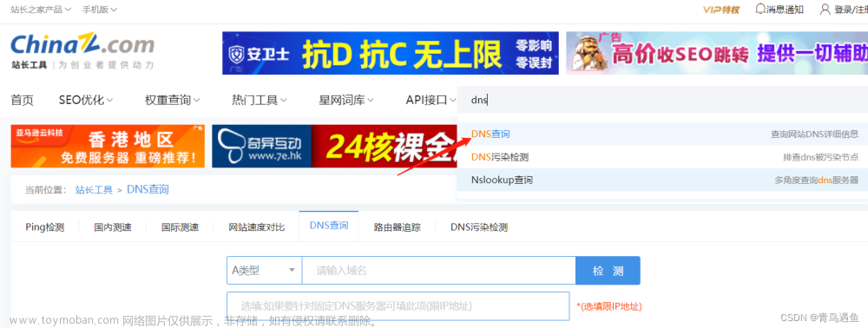Click DNS查询 breadcrumb link
Screen dimensions: 868x328
coord(148,190)
